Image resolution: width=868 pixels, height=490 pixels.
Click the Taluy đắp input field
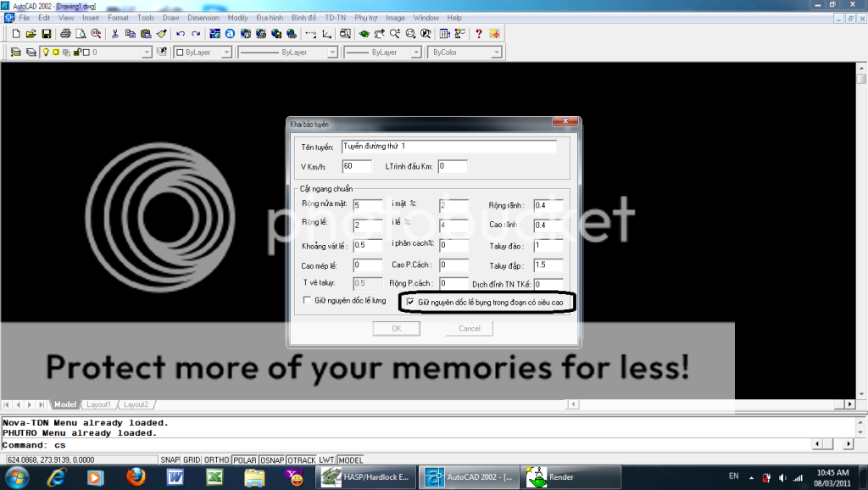[x=548, y=265]
